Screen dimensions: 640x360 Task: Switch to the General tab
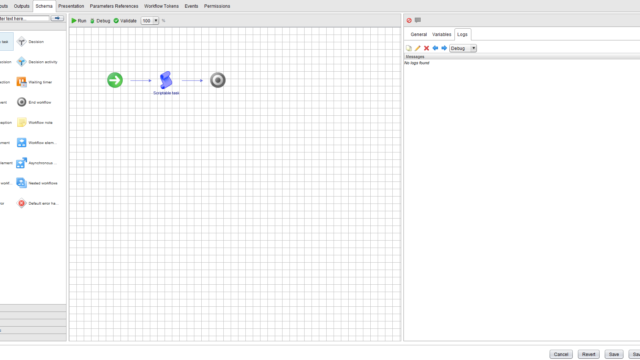pyautogui.click(x=418, y=34)
